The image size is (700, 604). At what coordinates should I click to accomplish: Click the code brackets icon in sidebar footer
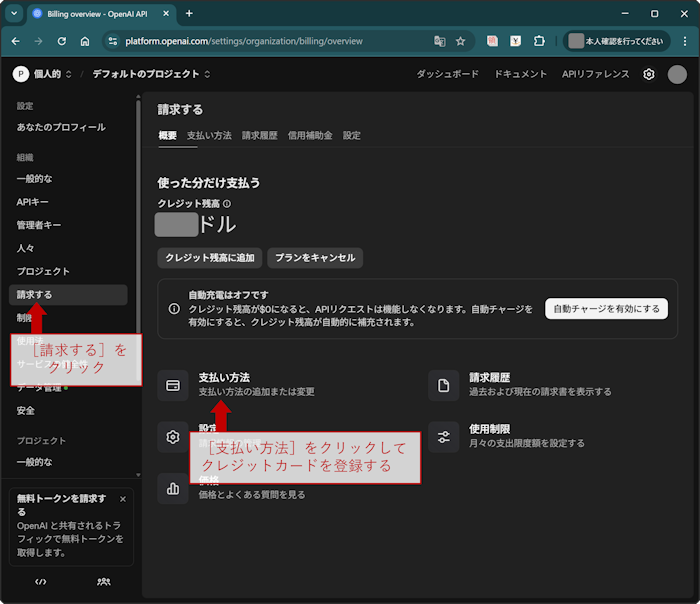point(41,581)
